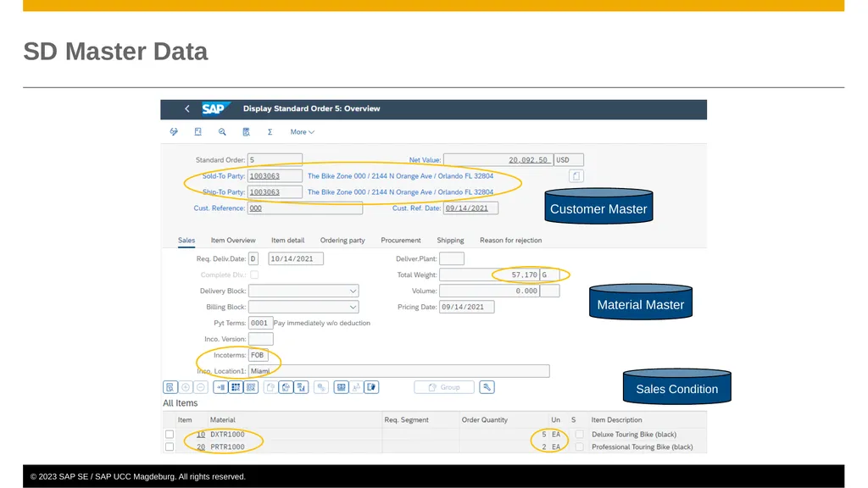868x488 pixels.
Task: Click the deselect all items grid icon
Action: coord(251,387)
